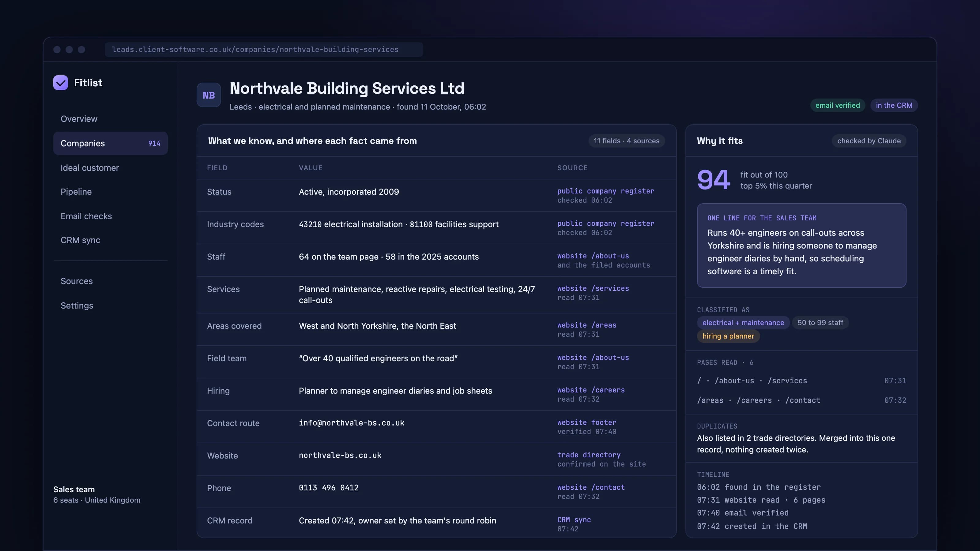
Task: Open the Overview sidebar item
Action: pyautogui.click(x=110, y=119)
